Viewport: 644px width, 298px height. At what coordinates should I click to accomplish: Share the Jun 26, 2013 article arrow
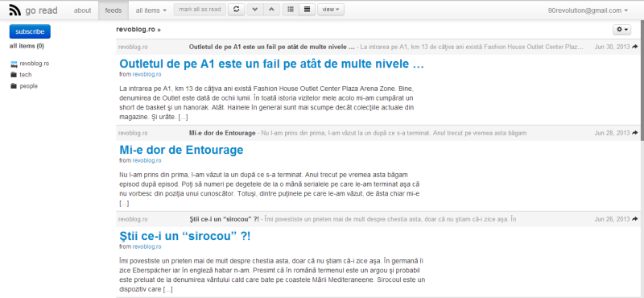point(635,219)
